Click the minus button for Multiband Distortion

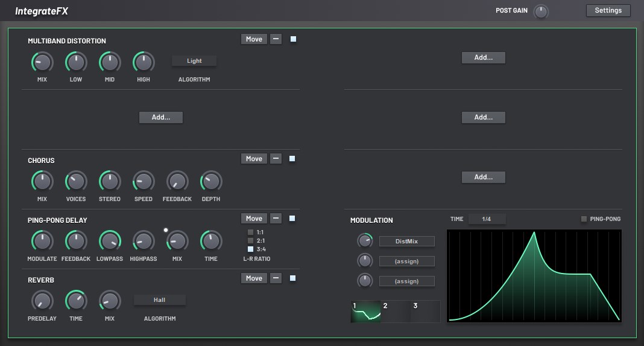[x=276, y=39]
